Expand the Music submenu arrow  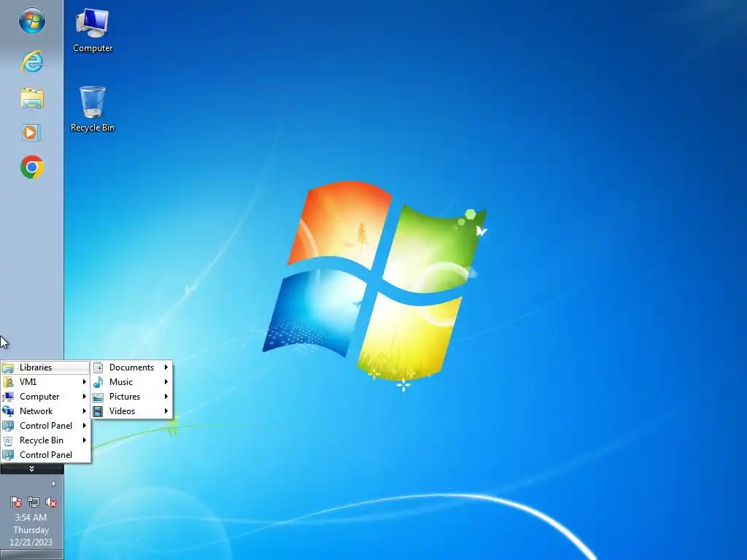[166, 382]
